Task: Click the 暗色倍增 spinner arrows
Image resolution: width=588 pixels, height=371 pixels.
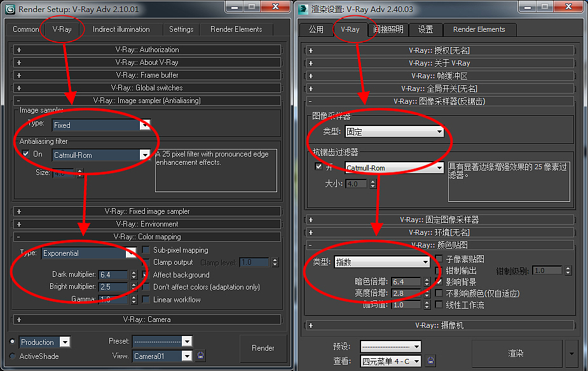Action: click(x=427, y=282)
